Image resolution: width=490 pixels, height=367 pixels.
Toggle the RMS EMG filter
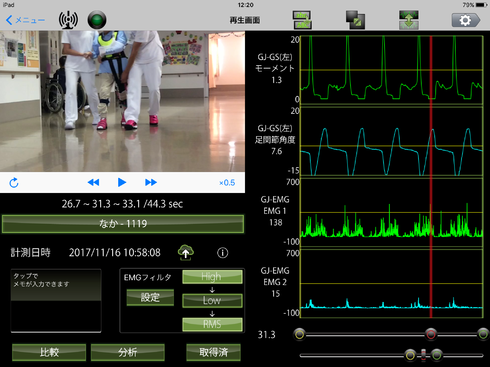coord(212,324)
